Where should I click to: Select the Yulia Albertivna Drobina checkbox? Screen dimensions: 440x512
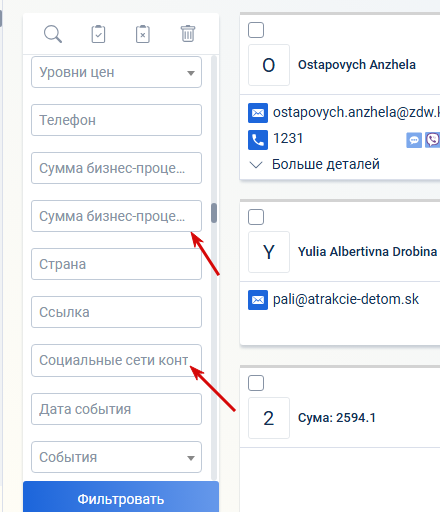tap(256, 217)
